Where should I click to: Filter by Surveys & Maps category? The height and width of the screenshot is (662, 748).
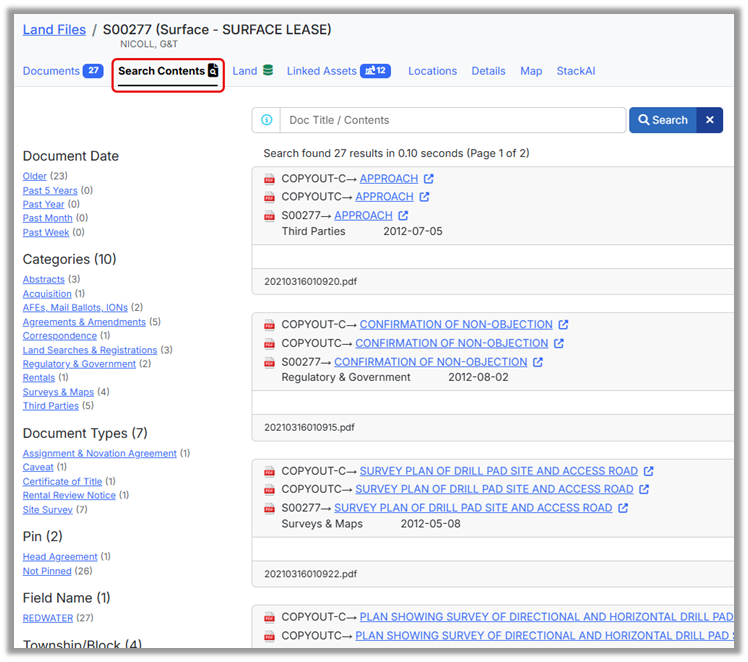(59, 392)
